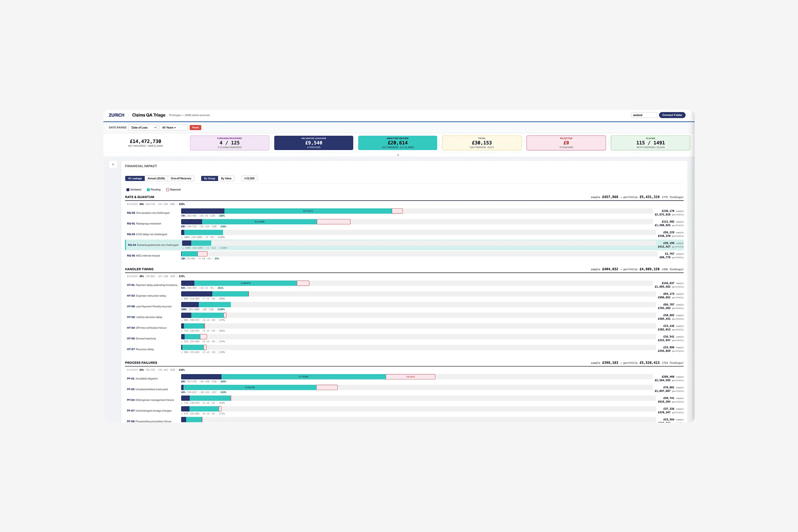Select the RQ-03 CHO delay not challenged row
798x532 pixels.
point(405,235)
